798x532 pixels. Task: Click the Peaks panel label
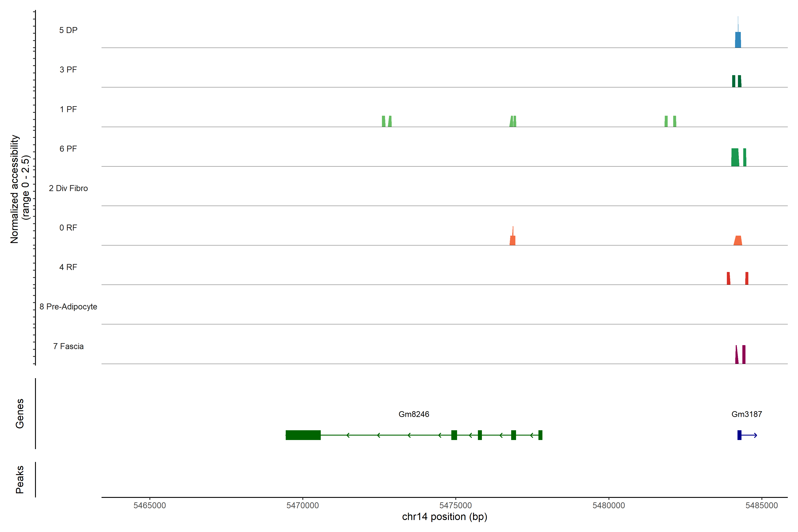[x=20, y=479]
